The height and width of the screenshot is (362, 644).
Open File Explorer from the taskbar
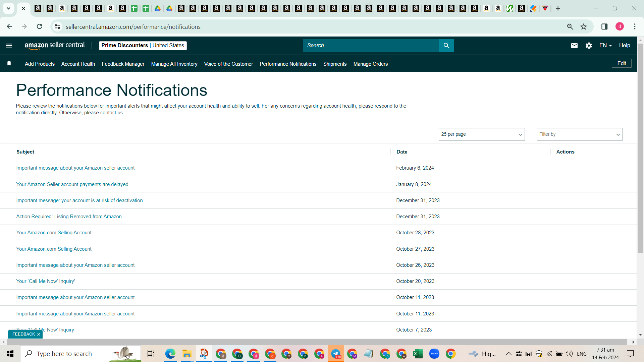tap(187, 354)
